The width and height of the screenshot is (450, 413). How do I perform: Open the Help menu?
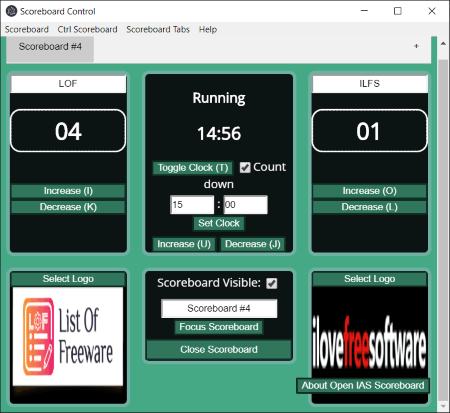(208, 29)
